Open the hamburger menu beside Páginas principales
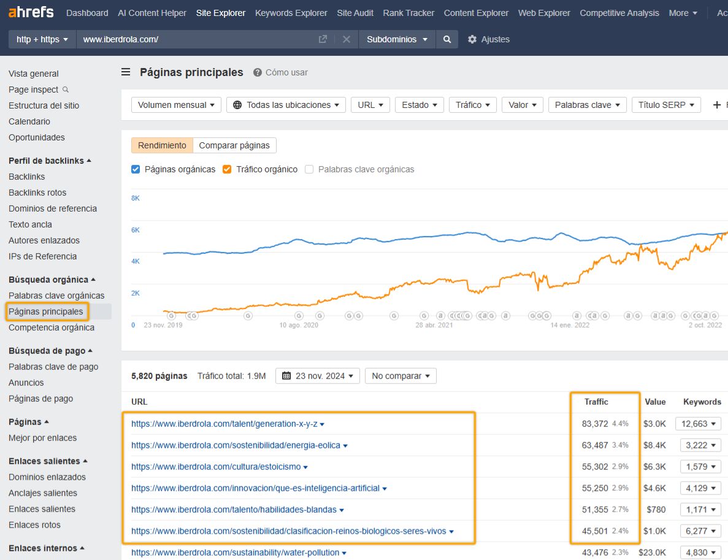This screenshot has height=560, width=728. pyautogui.click(x=125, y=72)
